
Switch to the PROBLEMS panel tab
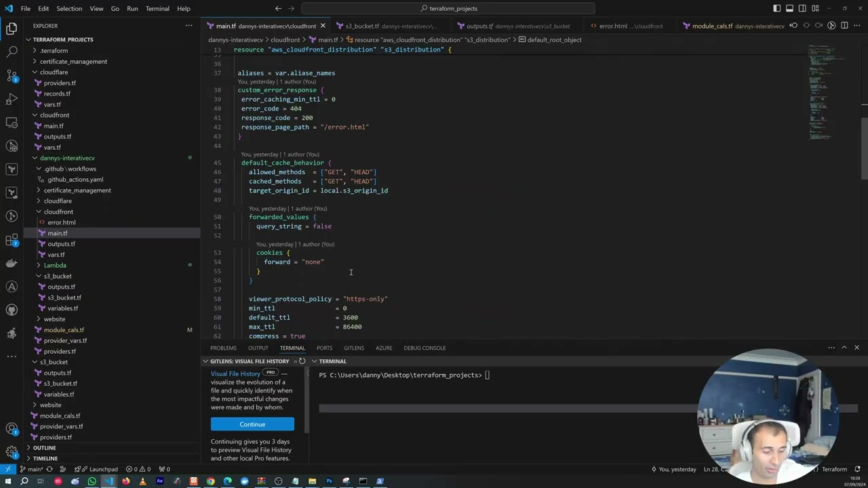click(223, 348)
